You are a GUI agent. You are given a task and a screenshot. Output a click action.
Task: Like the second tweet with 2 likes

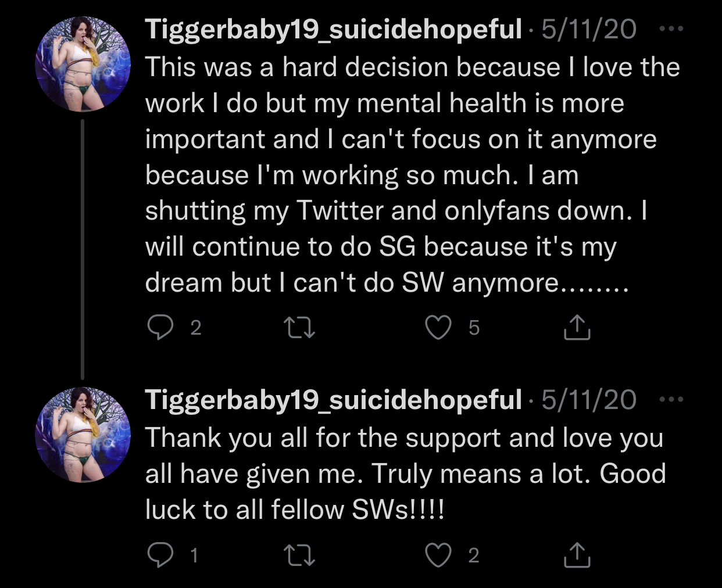[x=438, y=555]
